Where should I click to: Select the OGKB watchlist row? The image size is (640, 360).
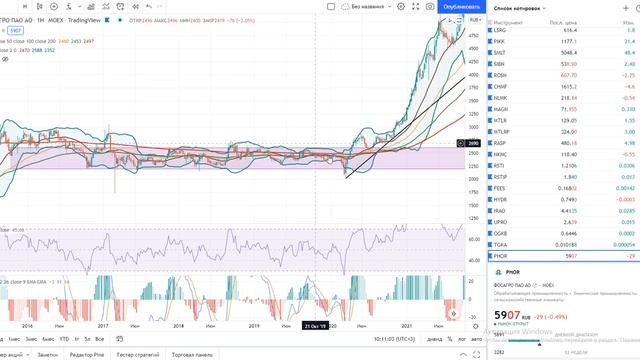(563, 233)
